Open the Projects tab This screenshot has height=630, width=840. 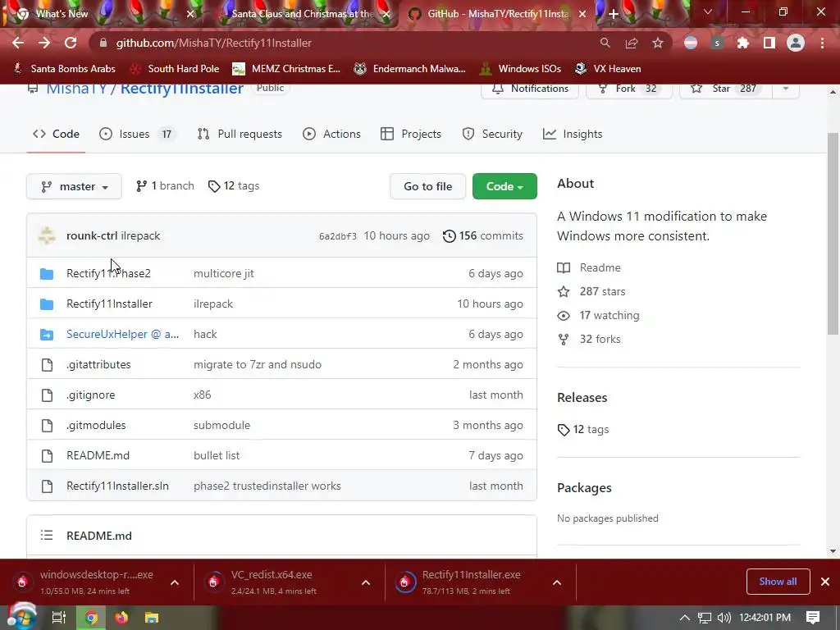coord(411,134)
